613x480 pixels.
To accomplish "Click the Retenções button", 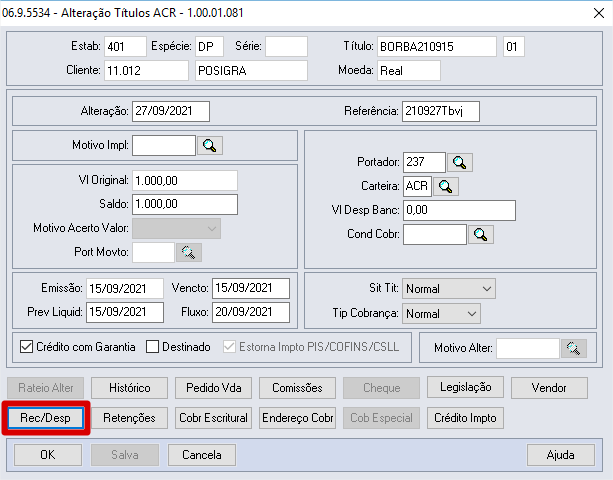I will (x=129, y=418).
